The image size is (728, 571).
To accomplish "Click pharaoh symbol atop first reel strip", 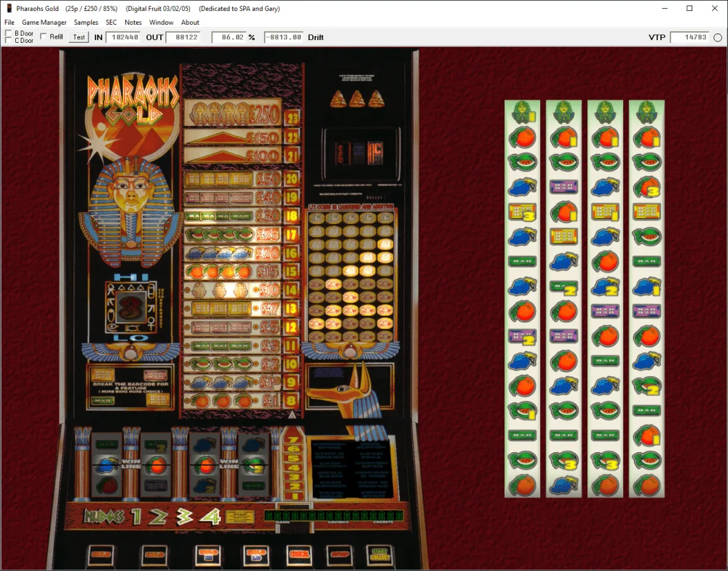I will pyautogui.click(x=523, y=112).
